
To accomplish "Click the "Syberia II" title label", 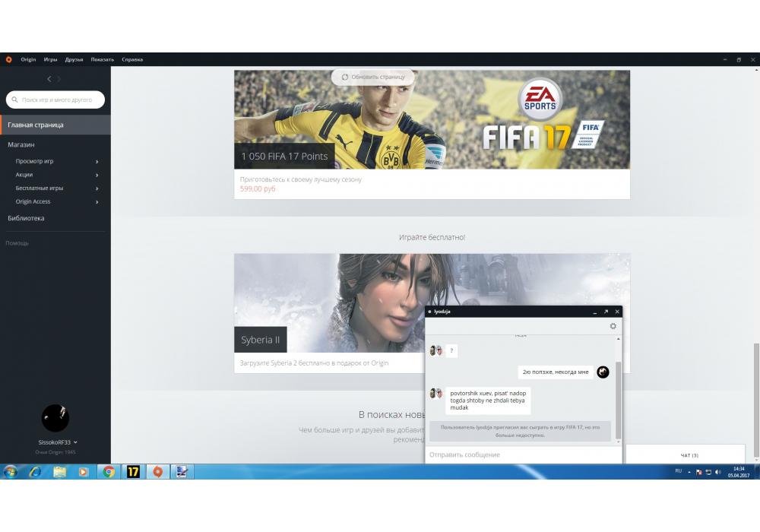I will (x=260, y=340).
